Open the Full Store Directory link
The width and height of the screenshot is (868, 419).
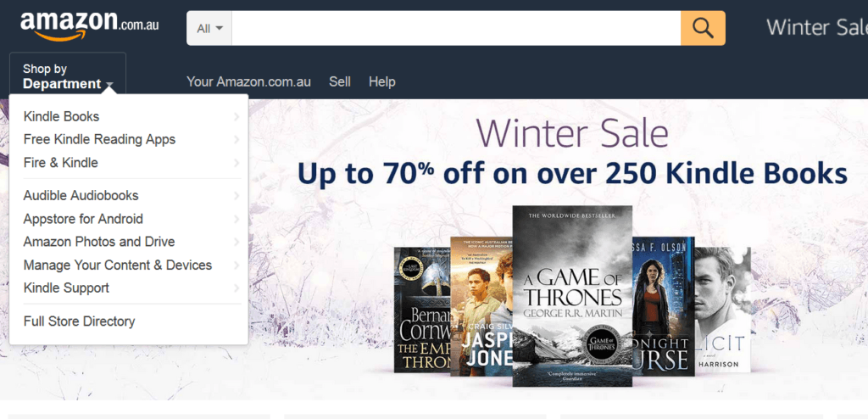(79, 321)
